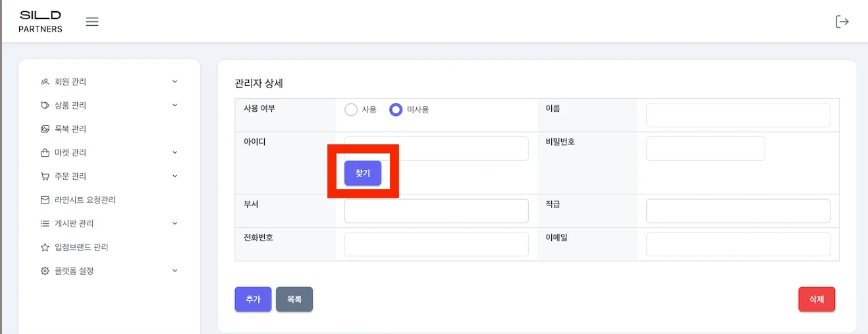The height and width of the screenshot is (334, 868).
Task: Click the 회원 관리 people icon
Action: (x=45, y=82)
